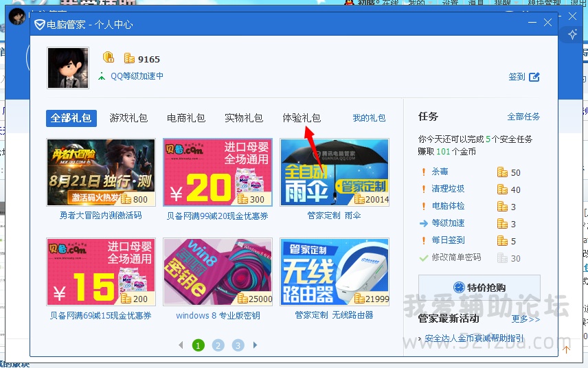The image size is (588, 368).
Task: Click the gold coin icon beside 9165
Action: tap(129, 58)
